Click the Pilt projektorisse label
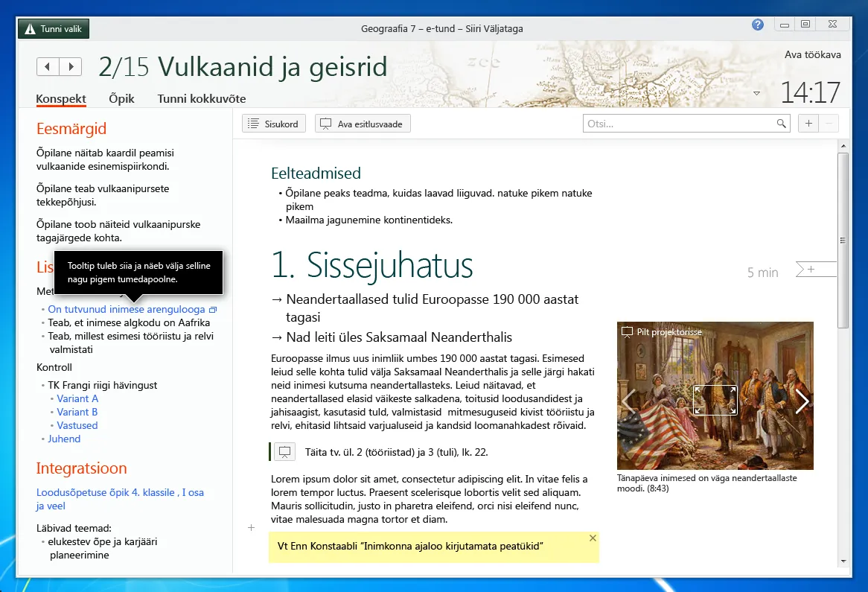 click(668, 331)
